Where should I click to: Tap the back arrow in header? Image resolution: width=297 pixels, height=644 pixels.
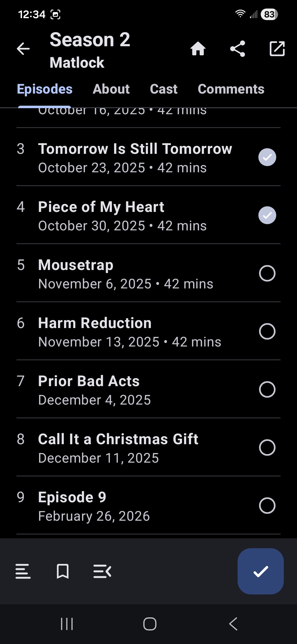(23, 49)
